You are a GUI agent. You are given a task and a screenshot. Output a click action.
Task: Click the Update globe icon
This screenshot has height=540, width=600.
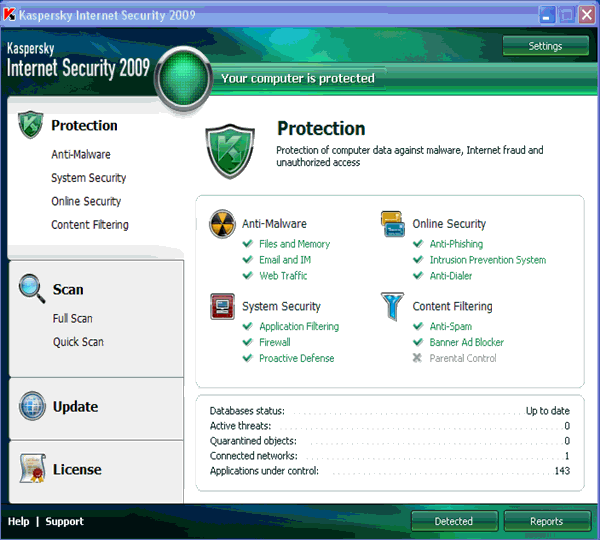pyautogui.click(x=33, y=406)
